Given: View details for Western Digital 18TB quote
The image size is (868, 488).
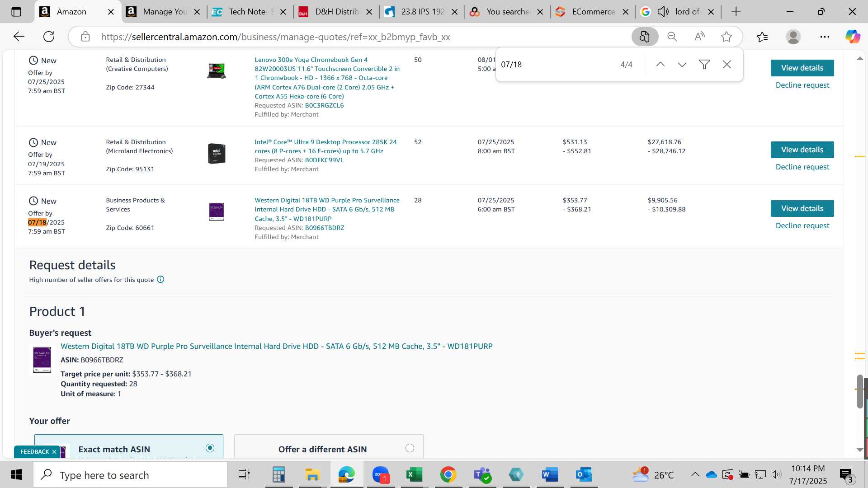Looking at the screenshot, I should pos(802,208).
